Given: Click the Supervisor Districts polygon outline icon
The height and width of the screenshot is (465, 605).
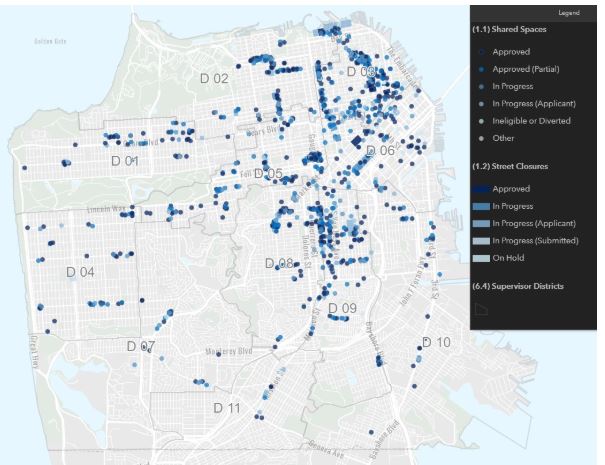Looking at the screenshot, I should pos(481,309).
